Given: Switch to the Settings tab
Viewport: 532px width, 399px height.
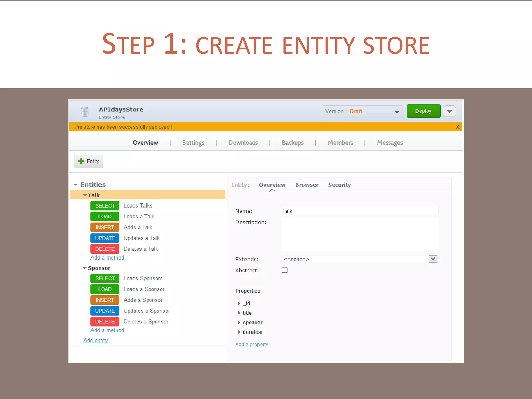Looking at the screenshot, I should point(193,143).
